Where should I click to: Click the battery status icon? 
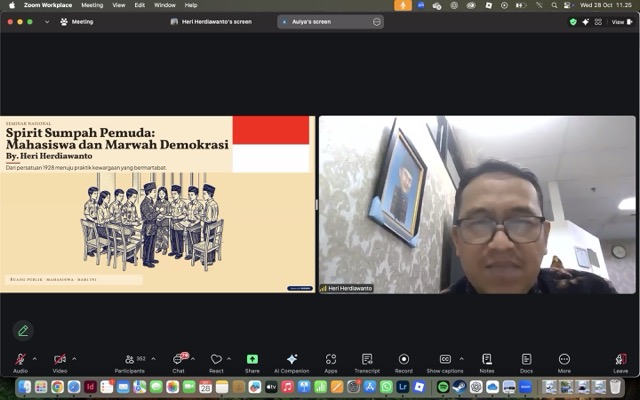coord(521,5)
